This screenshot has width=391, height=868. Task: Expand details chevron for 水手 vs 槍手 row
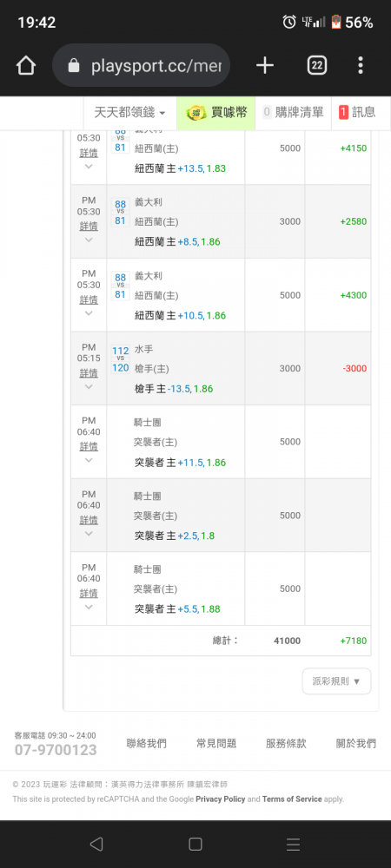coord(89,386)
